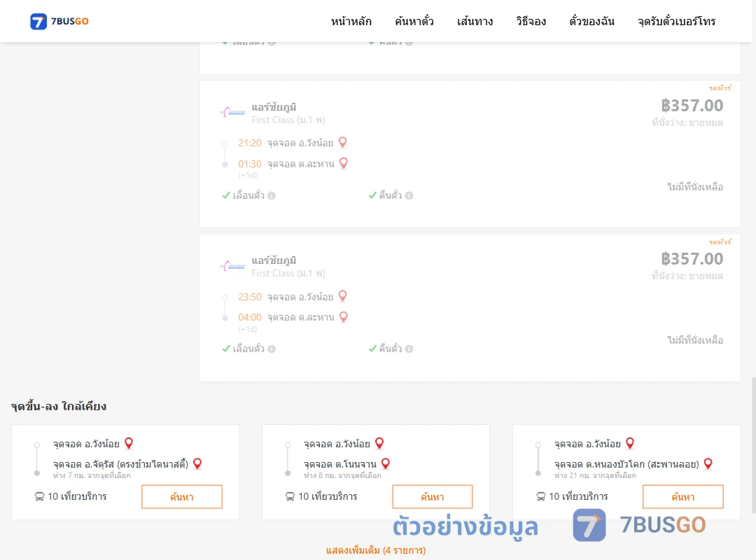Click the รถทัวร์ tag on the 23:50 trip
The image size is (756, 560).
tap(720, 241)
